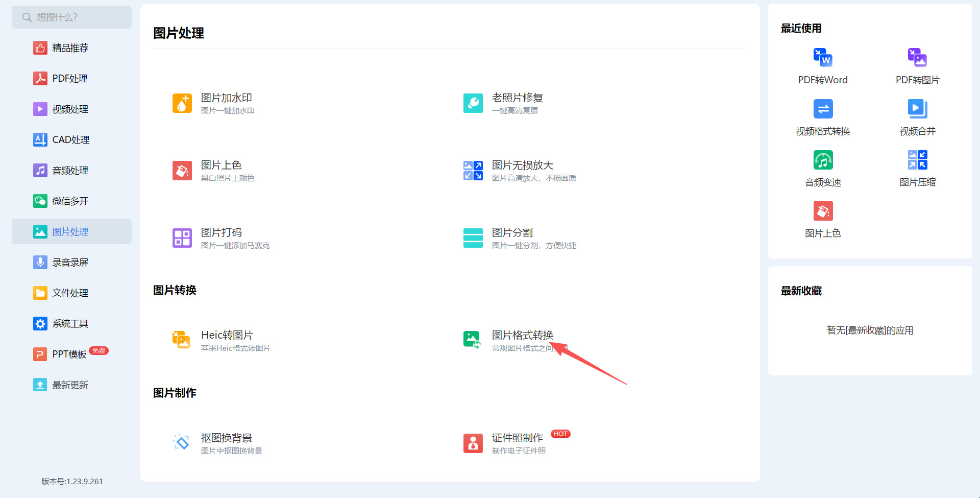
Task: Click the 图片格式转换 title text
Action: (x=523, y=335)
